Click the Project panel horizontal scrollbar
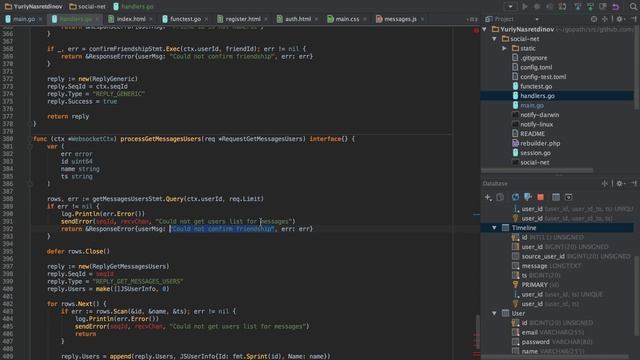 (x=537, y=170)
